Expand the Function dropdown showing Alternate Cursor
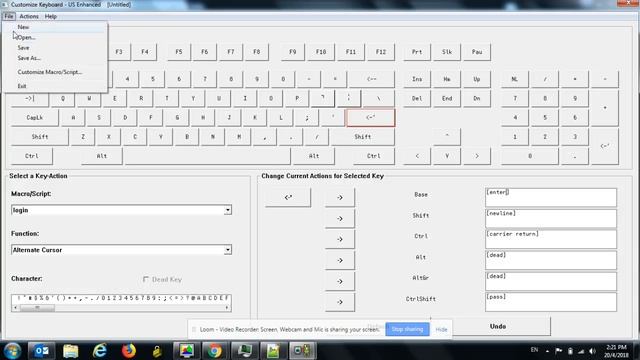 tap(228, 250)
